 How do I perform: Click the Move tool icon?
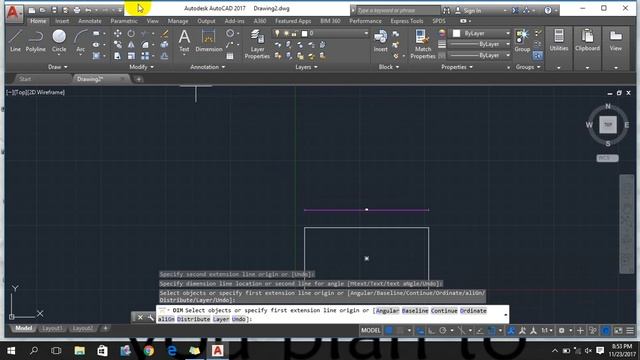(118, 33)
